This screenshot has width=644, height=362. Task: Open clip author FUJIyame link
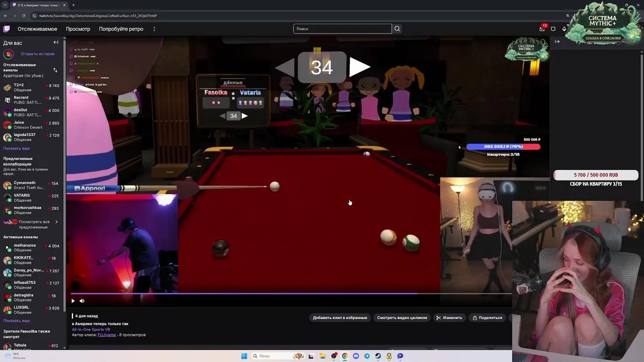pos(107,335)
